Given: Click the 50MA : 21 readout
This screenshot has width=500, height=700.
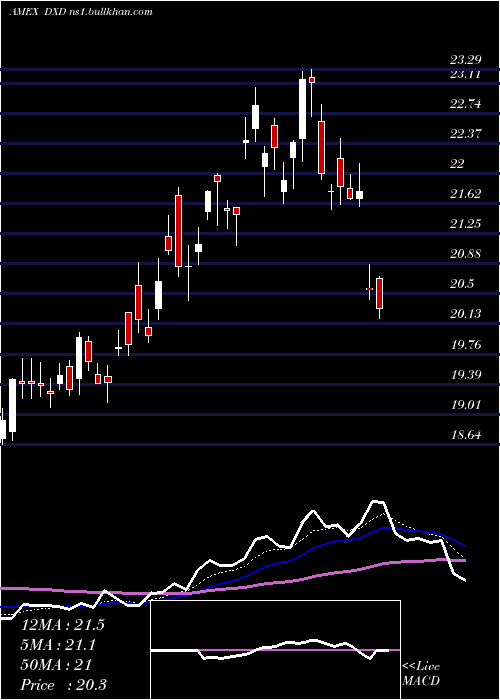Looking at the screenshot, I should 56,664.
